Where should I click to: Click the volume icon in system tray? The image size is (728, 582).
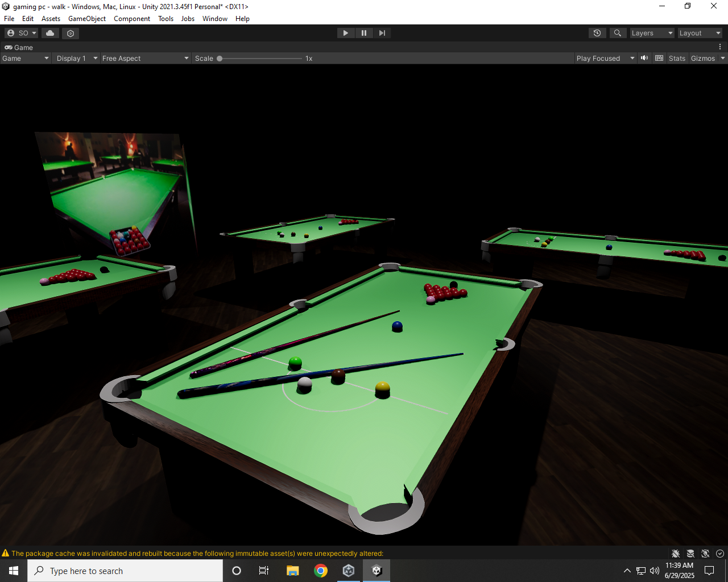tap(655, 571)
